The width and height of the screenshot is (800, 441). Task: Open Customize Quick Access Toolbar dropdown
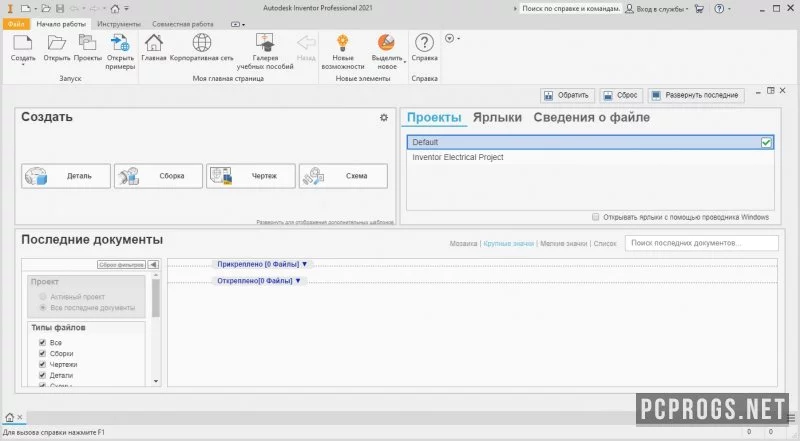tap(127, 9)
